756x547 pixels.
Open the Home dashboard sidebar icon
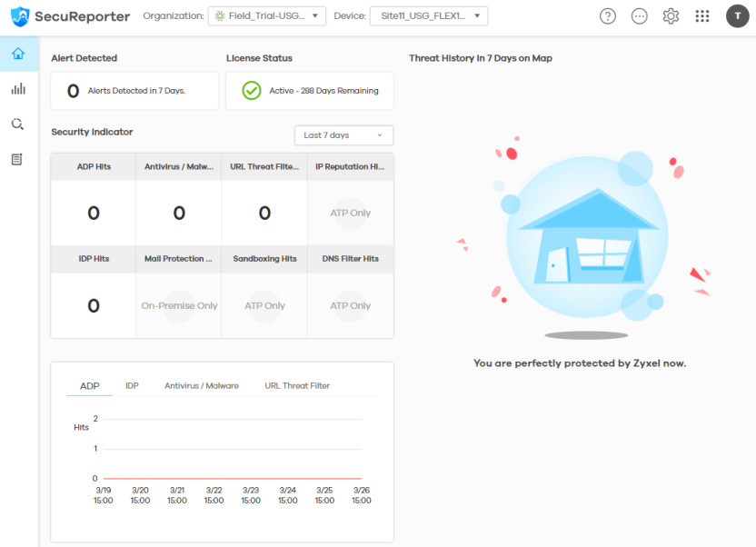(x=18, y=54)
